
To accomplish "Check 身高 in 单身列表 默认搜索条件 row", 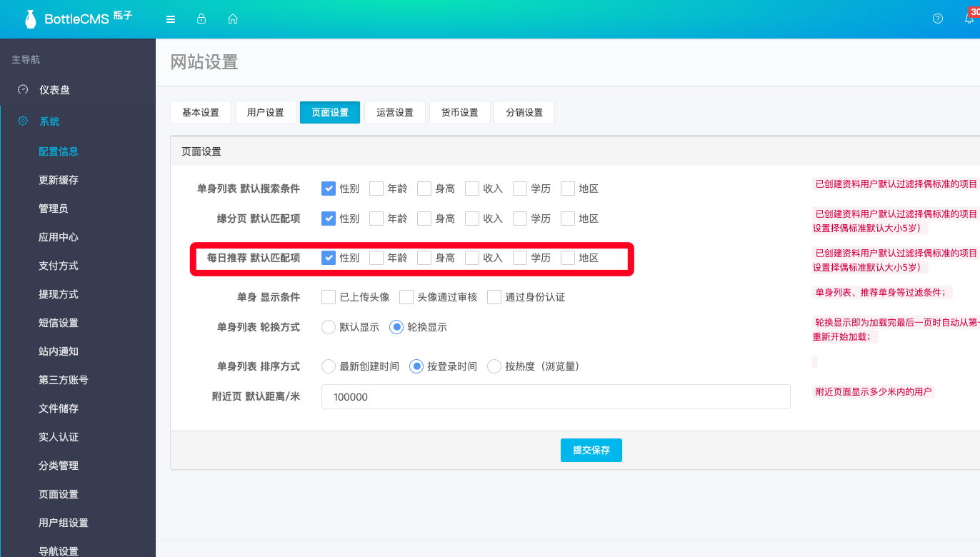I will click(424, 189).
